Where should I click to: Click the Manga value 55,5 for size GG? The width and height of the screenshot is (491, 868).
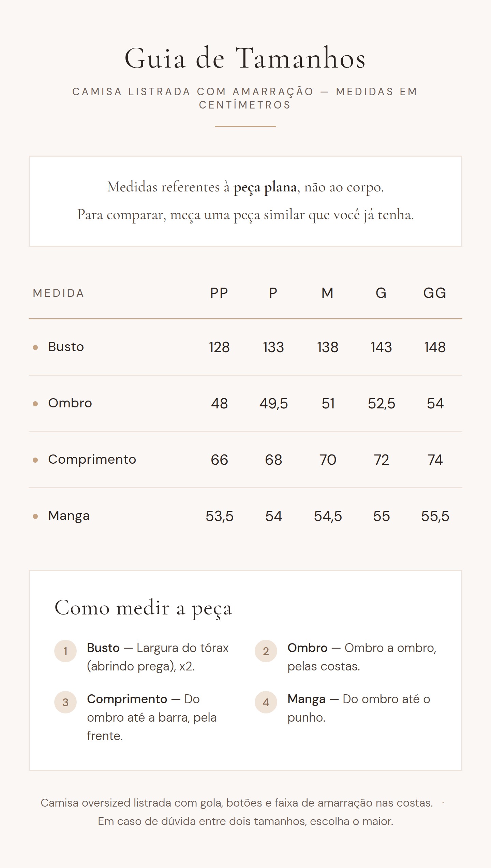coord(435,516)
